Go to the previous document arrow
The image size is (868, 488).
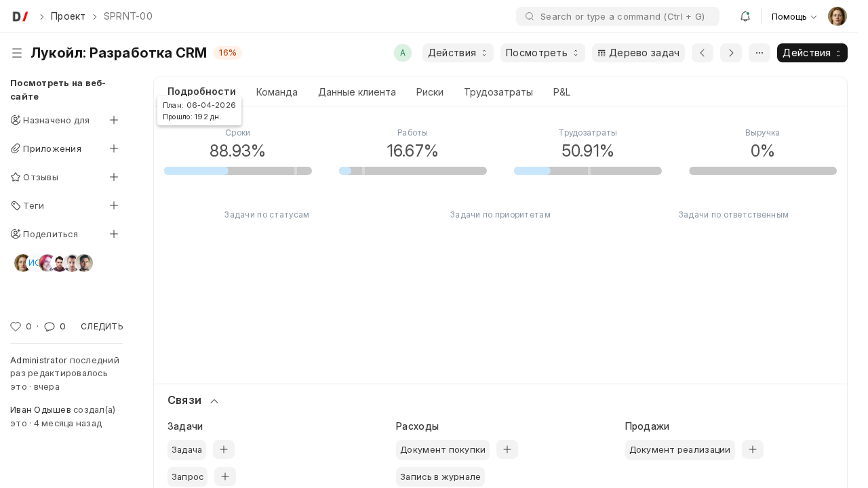(703, 53)
